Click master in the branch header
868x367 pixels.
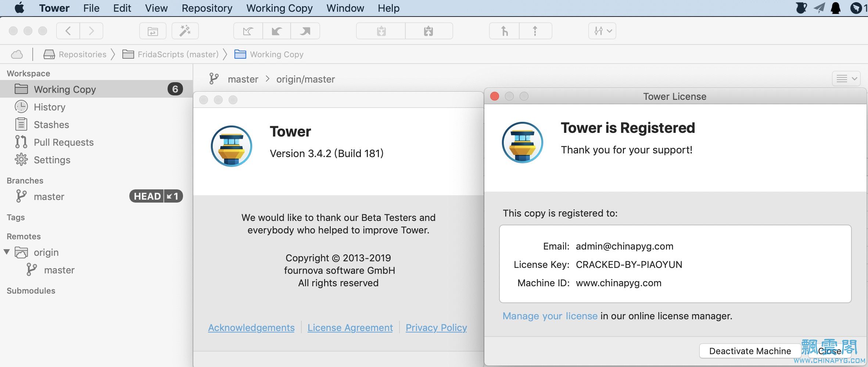[x=243, y=79]
